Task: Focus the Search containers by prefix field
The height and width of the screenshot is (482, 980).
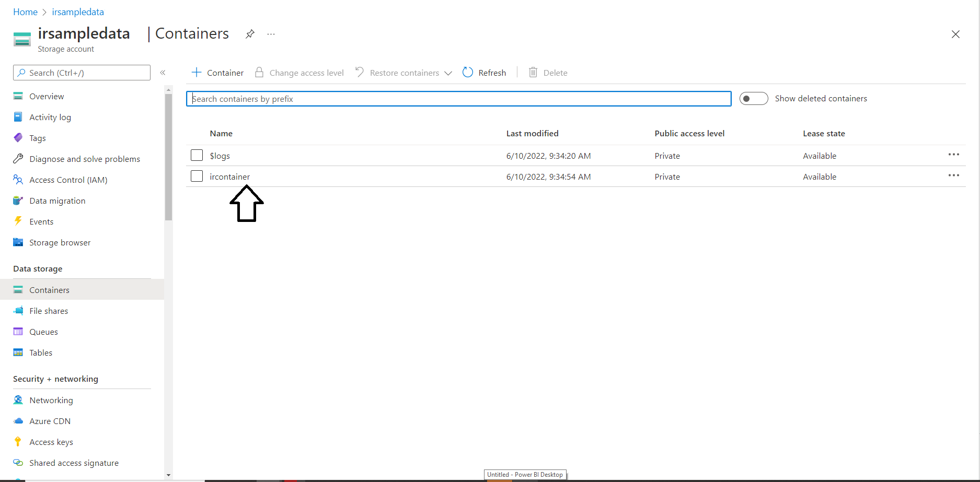Action: [x=458, y=99]
